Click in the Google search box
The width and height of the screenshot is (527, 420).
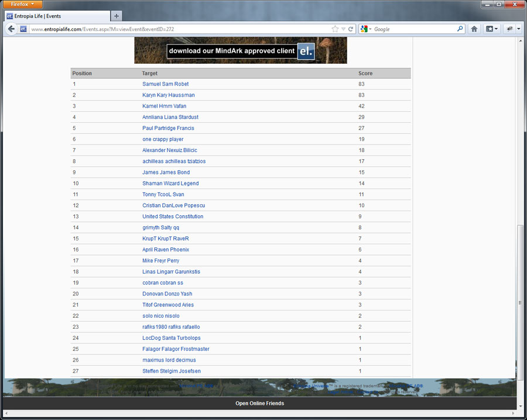point(415,29)
